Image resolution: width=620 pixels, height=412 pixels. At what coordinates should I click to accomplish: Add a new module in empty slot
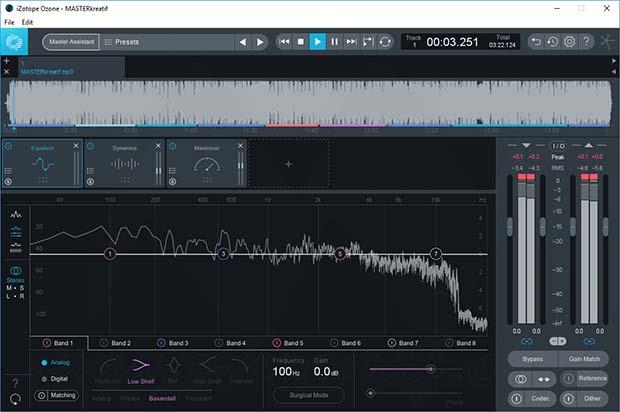pos(289,164)
